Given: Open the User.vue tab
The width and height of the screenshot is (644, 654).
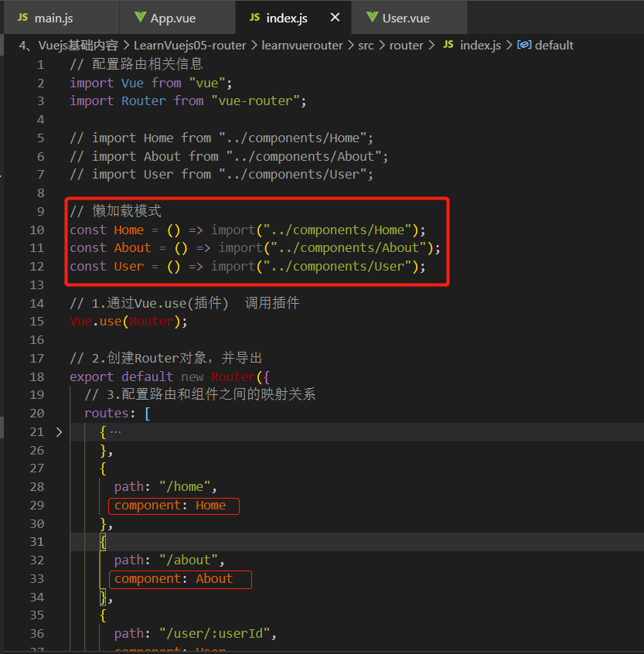Looking at the screenshot, I should click(409, 18).
